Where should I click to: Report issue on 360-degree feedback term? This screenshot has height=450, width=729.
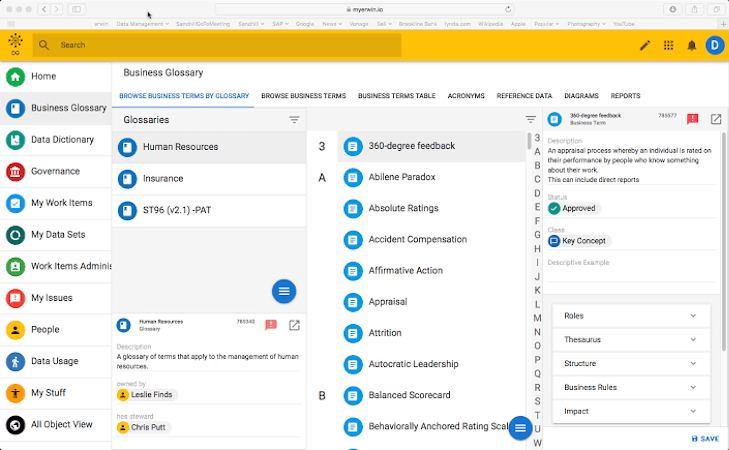(x=693, y=119)
